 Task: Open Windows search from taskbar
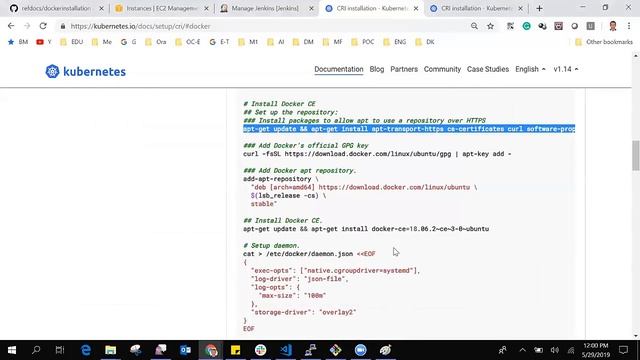pos(36,350)
